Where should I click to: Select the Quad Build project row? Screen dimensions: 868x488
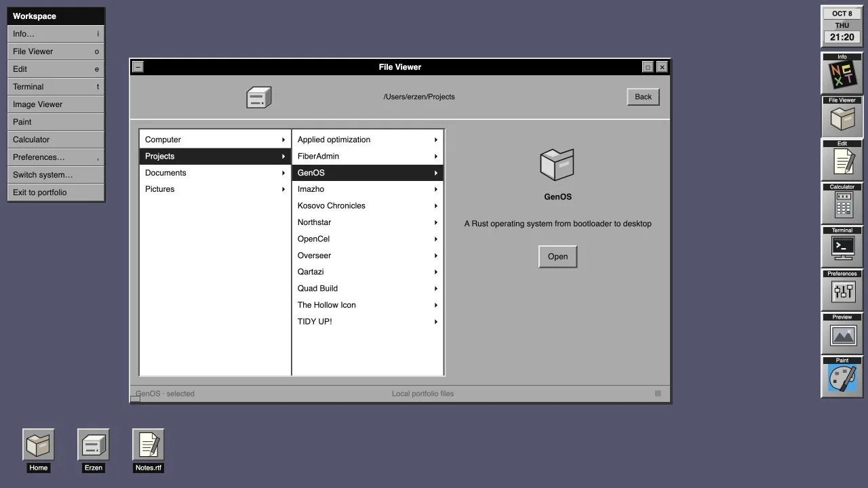tap(368, 289)
